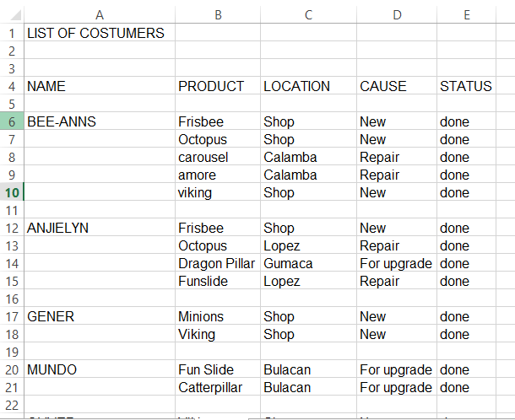
Task: Click the Catterpillar product cell
Action: point(209,387)
